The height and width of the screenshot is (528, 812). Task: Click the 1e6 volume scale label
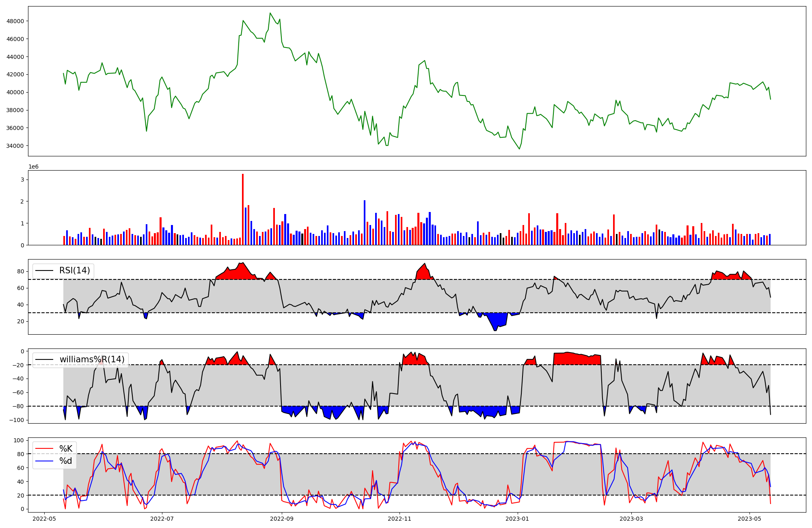click(x=33, y=167)
